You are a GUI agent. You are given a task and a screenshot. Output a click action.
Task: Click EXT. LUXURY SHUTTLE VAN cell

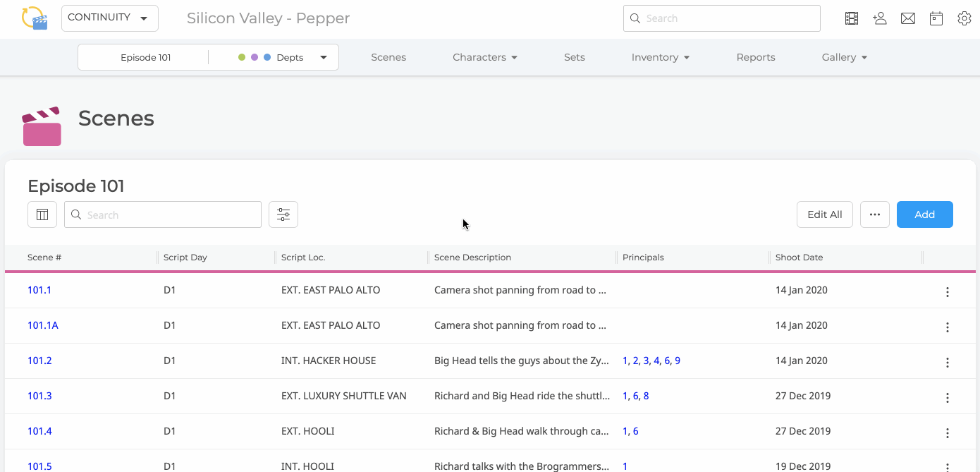click(344, 396)
